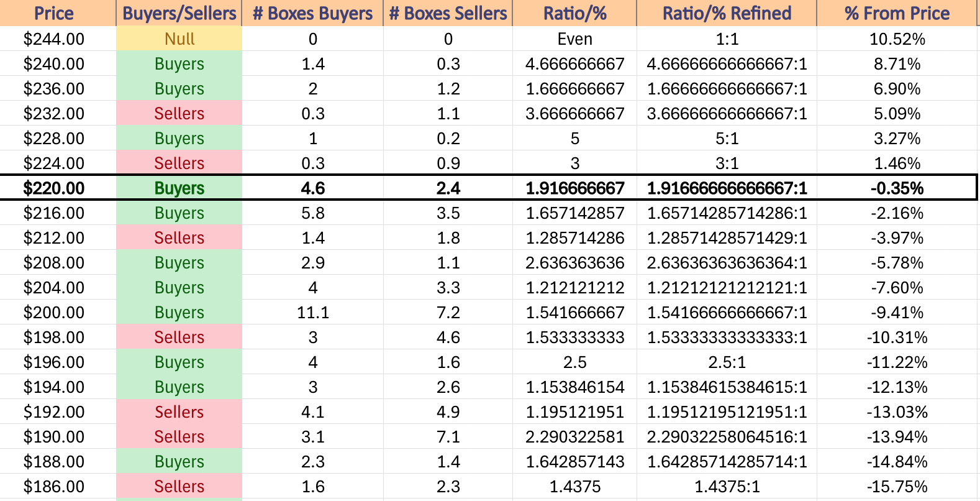Click the Null cell for $244.00
Viewport: 980px width, 501px height.
(179, 39)
